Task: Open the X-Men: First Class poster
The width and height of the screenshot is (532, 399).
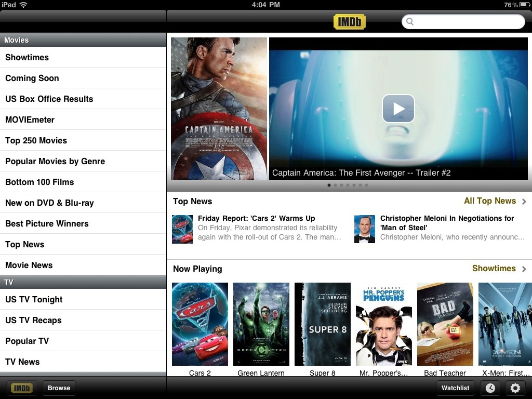Action: [505, 324]
